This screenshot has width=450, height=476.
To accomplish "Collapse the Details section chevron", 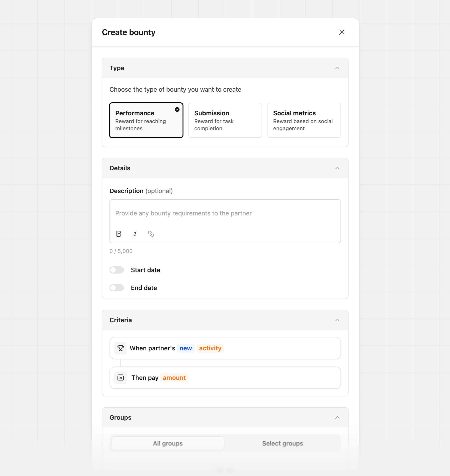I will click(337, 168).
